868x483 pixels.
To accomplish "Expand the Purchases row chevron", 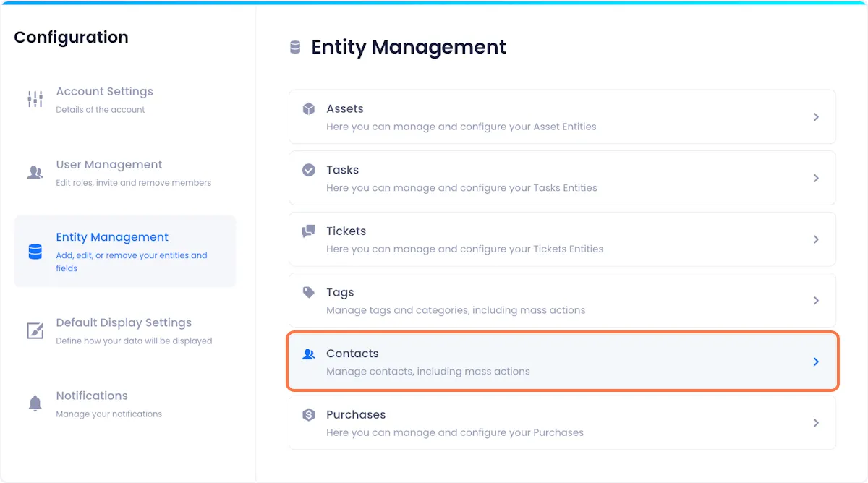I will [816, 423].
